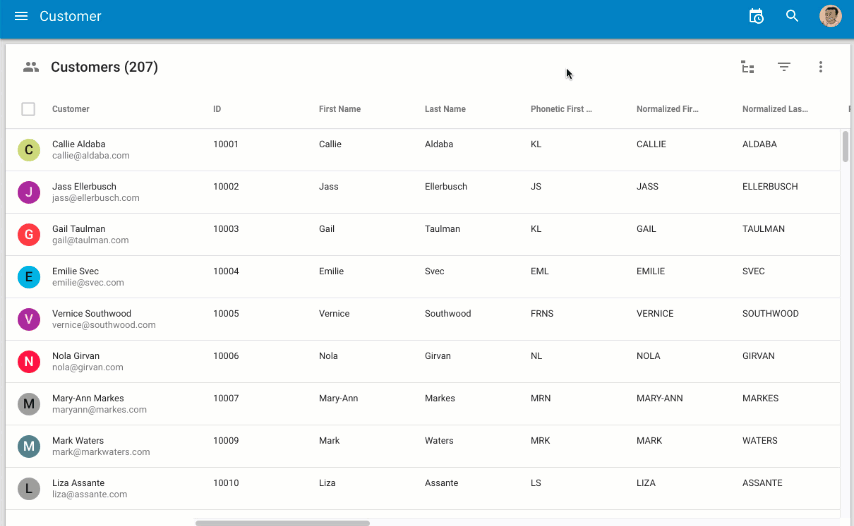Screen dimensions: 854x526
Task: Sort by Phonetic First column header
Action: 561,109
